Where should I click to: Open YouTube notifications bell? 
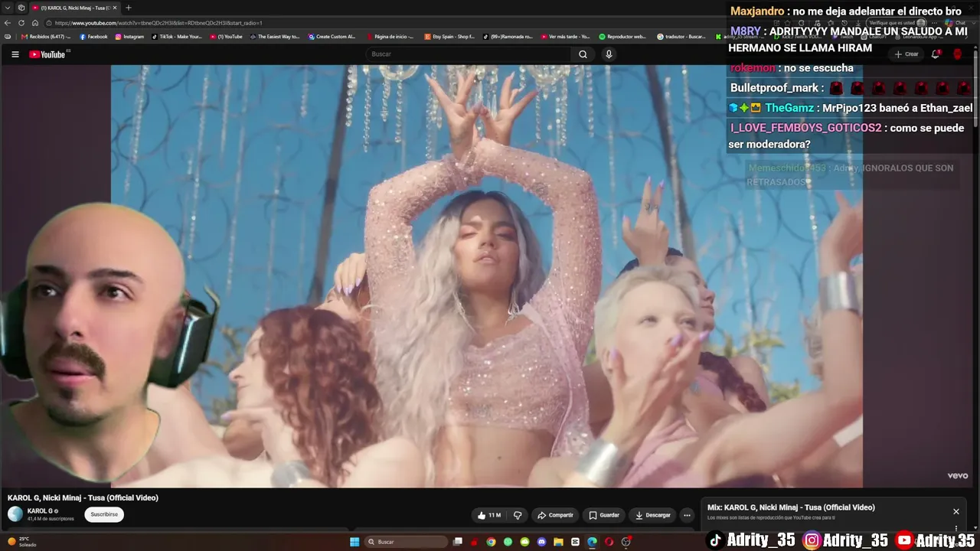pyautogui.click(x=936, y=54)
